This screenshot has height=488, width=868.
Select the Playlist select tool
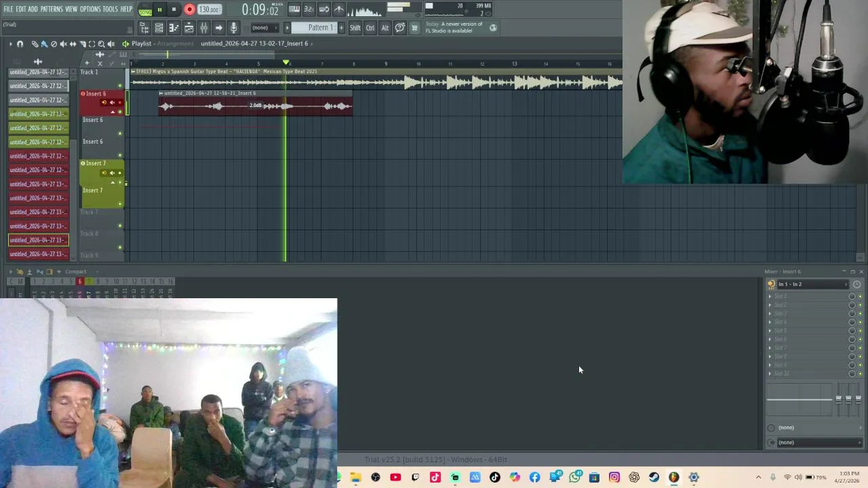(92, 44)
